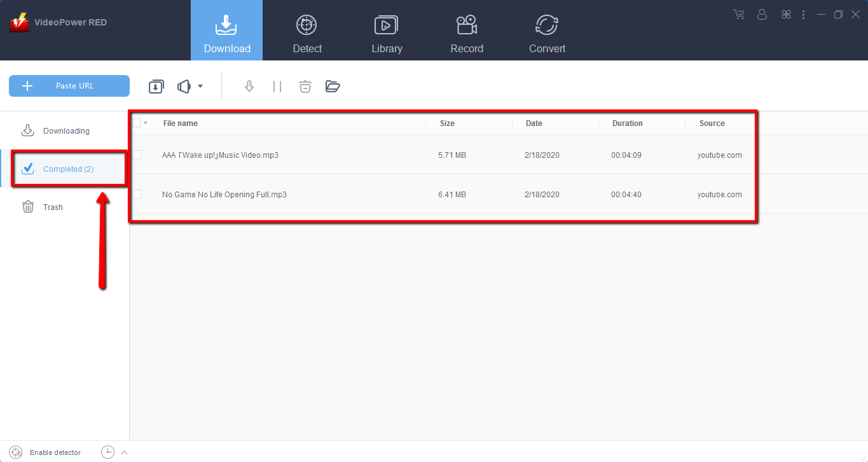
Task: Click the batch download icon
Action: 156,87
